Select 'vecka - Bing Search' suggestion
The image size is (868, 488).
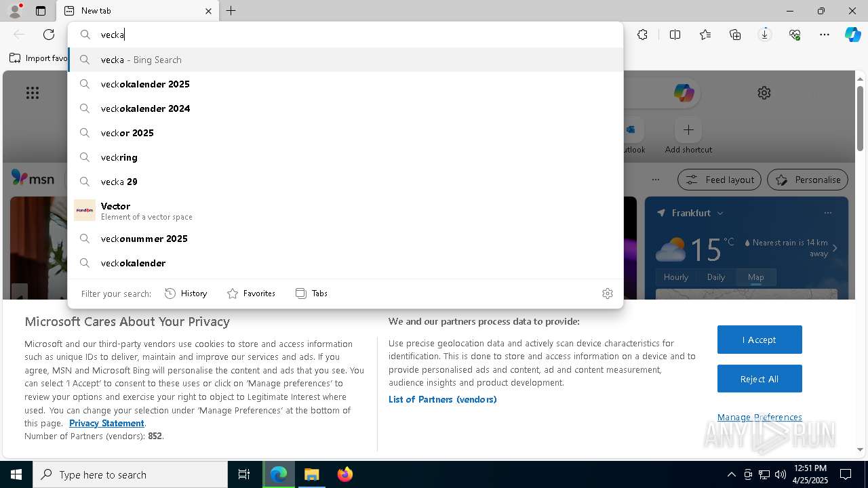click(x=345, y=60)
